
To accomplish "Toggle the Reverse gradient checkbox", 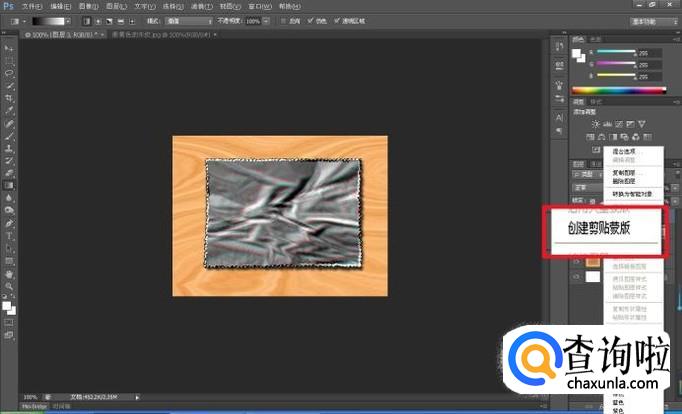I will coord(284,20).
